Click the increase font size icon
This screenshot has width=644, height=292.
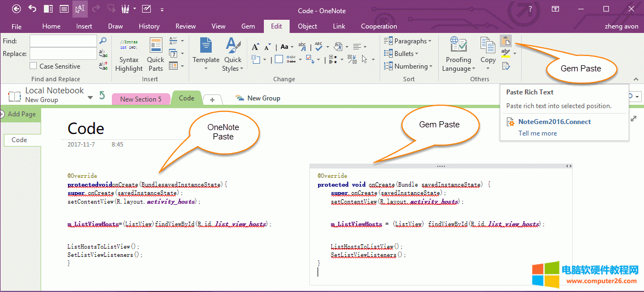point(255,47)
